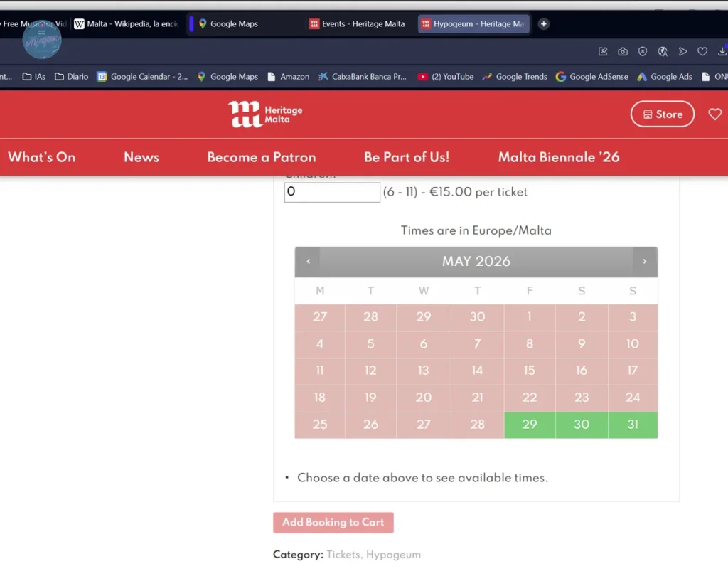Image resolution: width=728 pixels, height=581 pixels.
Task: Click unavailable date 6 in calendar
Action: click(424, 343)
